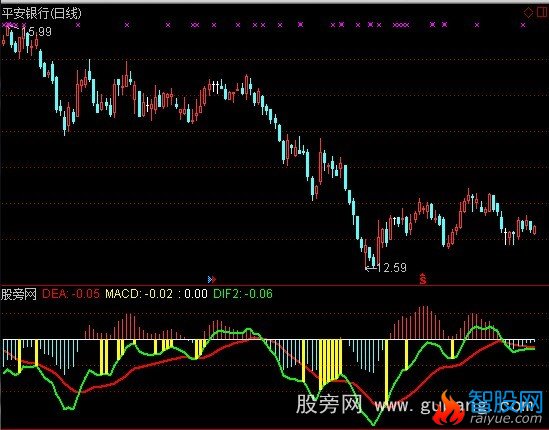Click the 股旁网 indicator name label
This screenshot has width=549, height=430.
[x=19, y=294]
